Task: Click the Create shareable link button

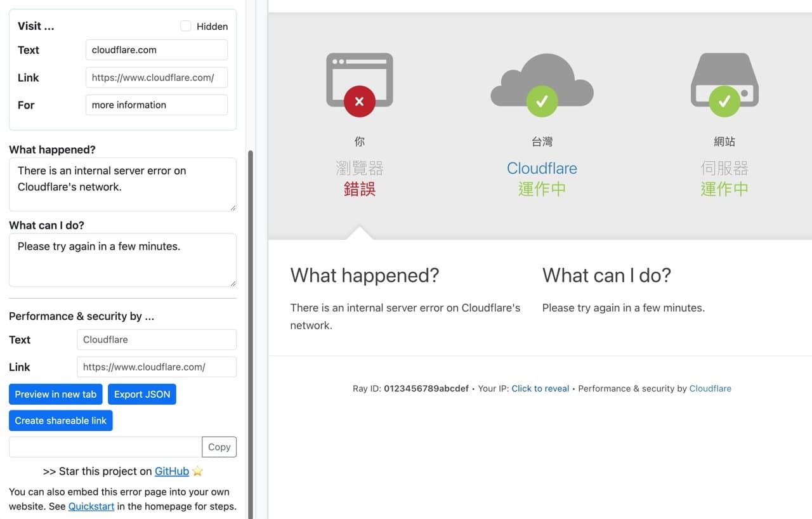Action: 60,420
